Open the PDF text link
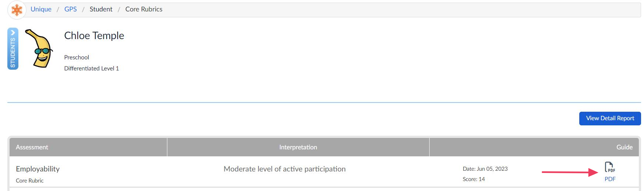The image size is (644, 191). click(610, 179)
